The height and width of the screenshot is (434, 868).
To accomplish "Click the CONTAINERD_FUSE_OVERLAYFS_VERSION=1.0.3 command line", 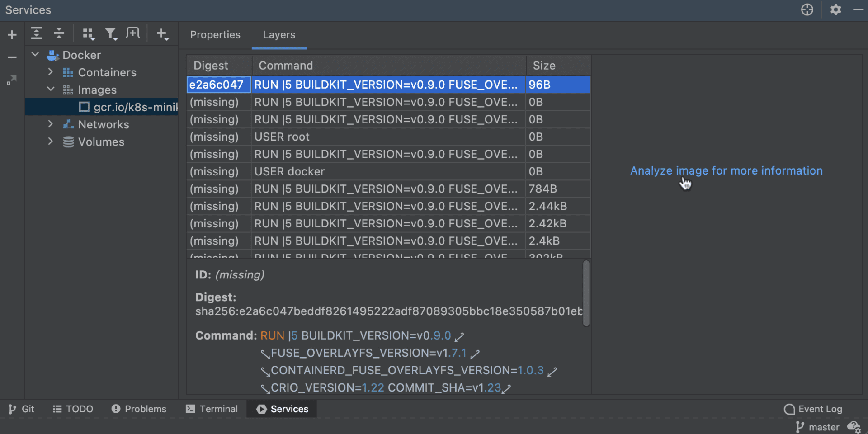I will [x=408, y=371].
